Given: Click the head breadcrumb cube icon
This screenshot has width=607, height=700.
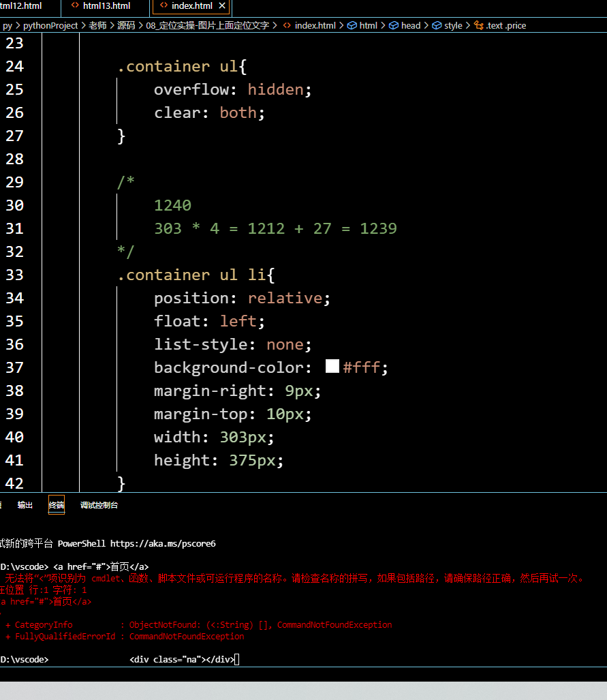Looking at the screenshot, I should 394,25.
